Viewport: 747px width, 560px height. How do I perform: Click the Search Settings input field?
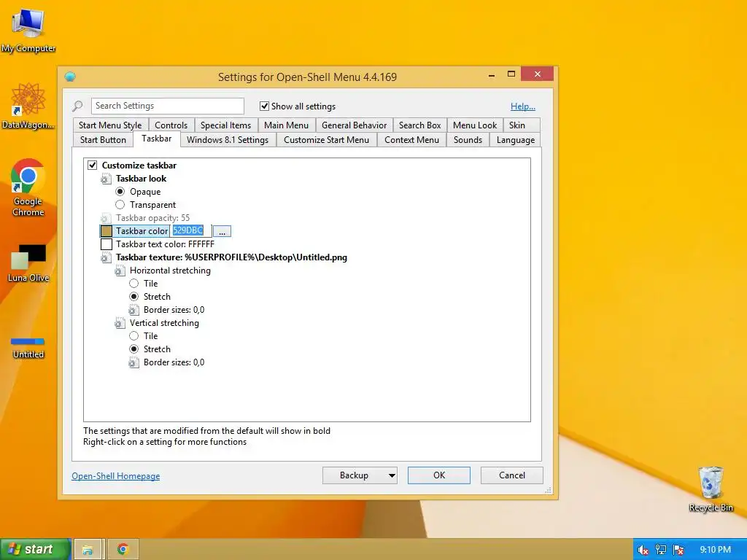pyautogui.click(x=168, y=106)
